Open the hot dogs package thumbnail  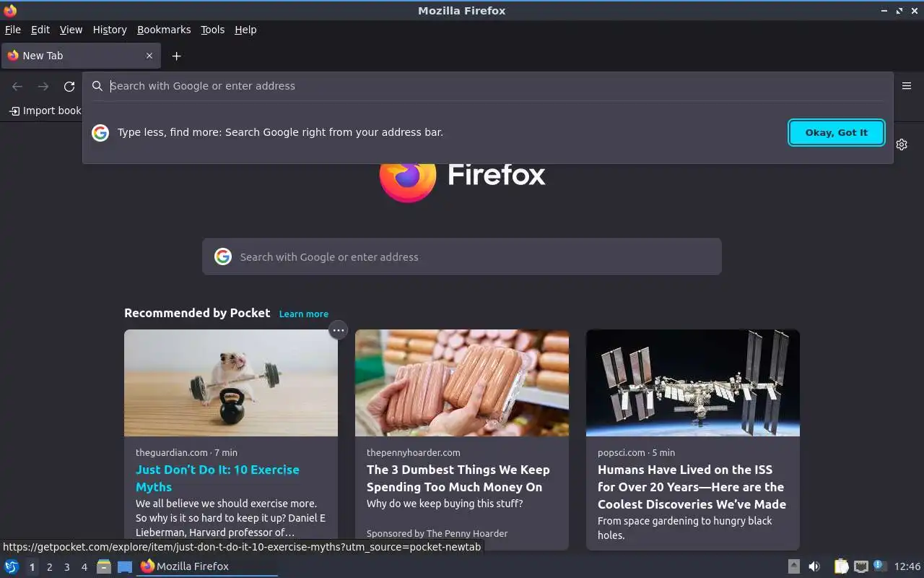[x=462, y=383]
